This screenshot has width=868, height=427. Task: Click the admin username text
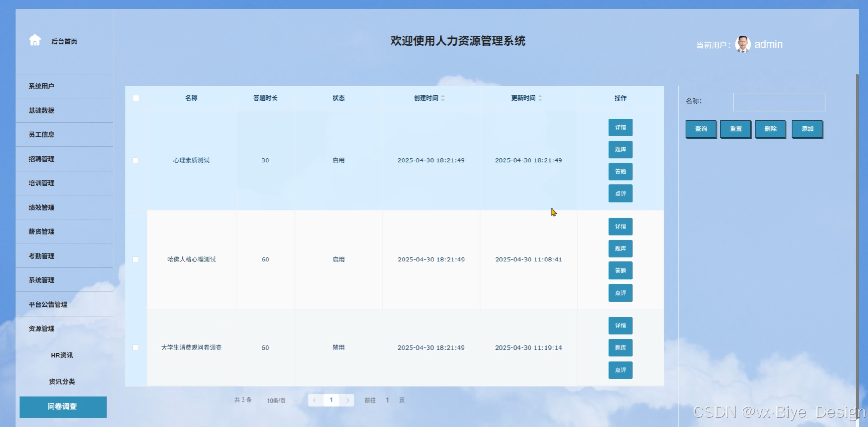[x=768, y=45]
